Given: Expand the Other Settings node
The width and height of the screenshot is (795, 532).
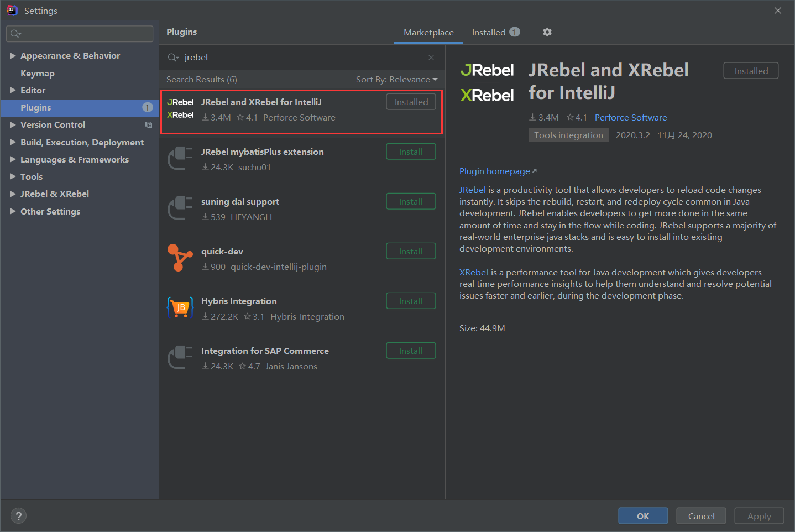Looking at the screenshot, I should point(13,211).
